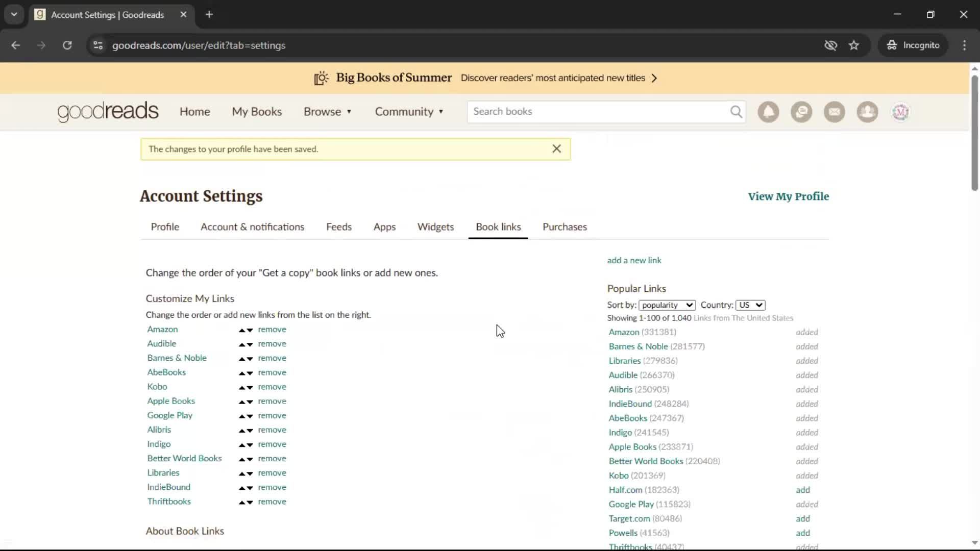The image size is (980, 551).
Task: Reload the page
Action: pos(67,45)
